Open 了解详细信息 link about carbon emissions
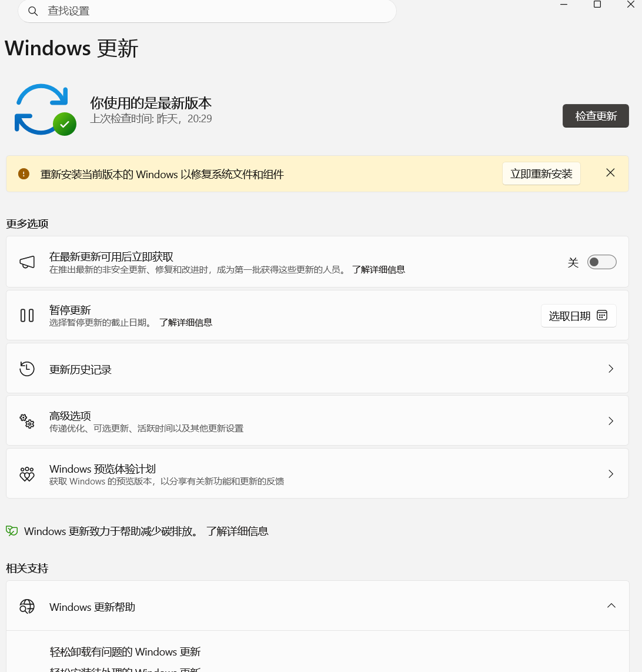 pos(238,531)
